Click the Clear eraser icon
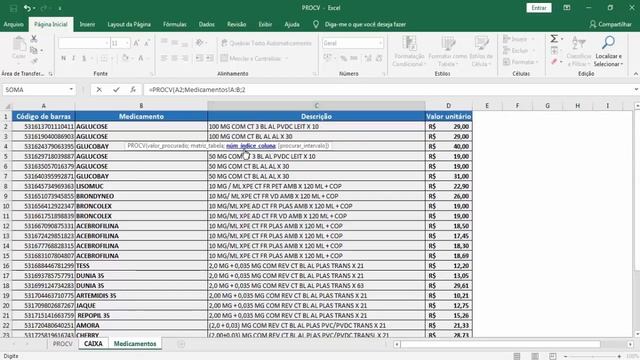Viewport: 640px width, 360px height. point(554,62)
